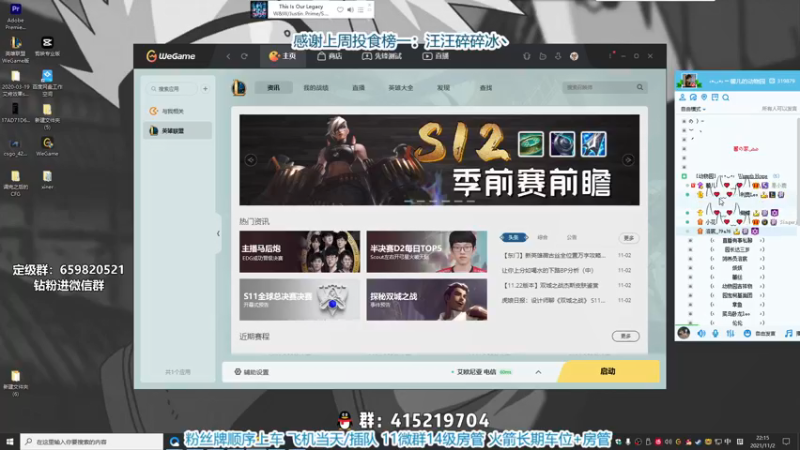The width and height of the screenshot is (800, 450).
Task: Open the WeGame desktop shortcut
Action: coord(47,146)
